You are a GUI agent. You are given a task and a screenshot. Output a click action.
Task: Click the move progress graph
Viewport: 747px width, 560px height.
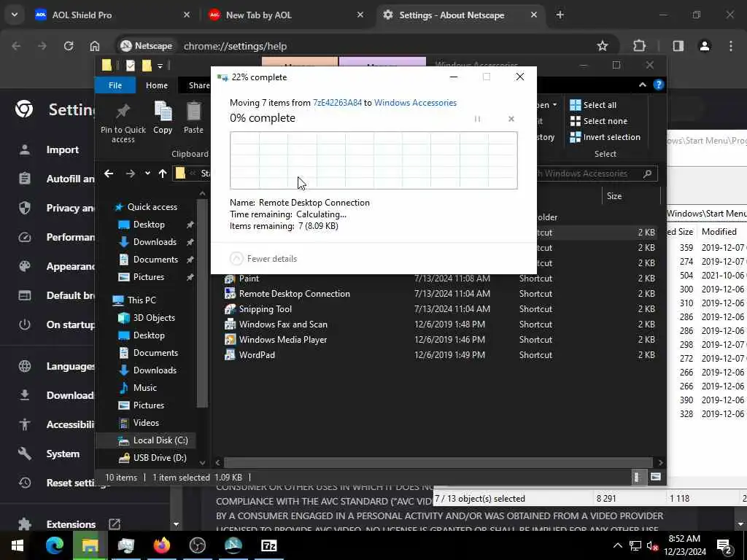373,160
